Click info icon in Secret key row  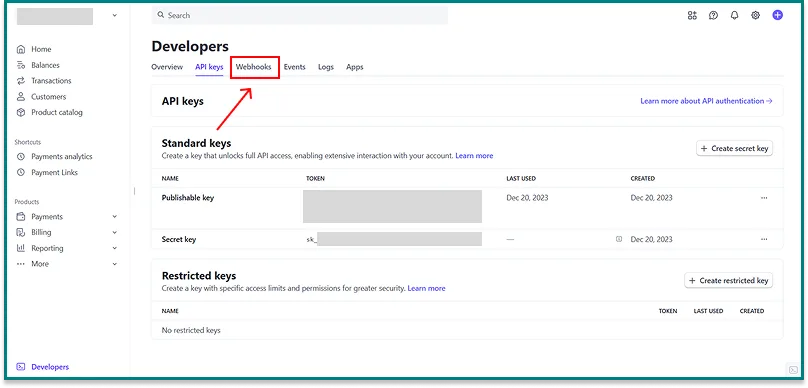[619, 239]
